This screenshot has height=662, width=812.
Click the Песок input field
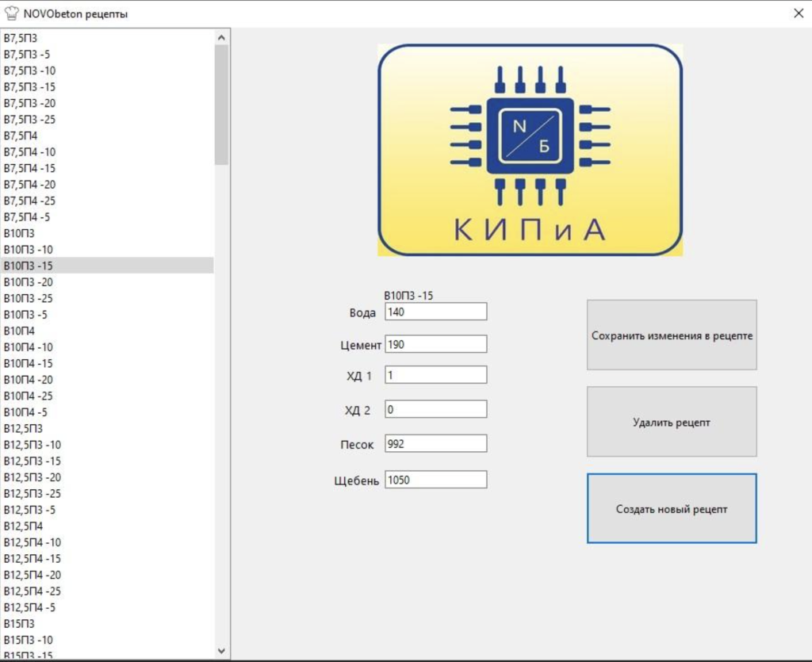point(435,444)
